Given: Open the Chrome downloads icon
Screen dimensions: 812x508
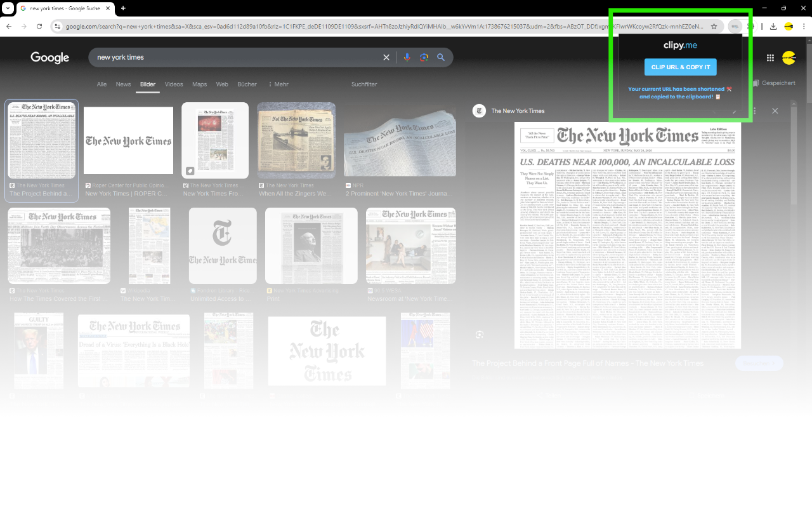Looking at the screenshot, I should point(773,26).
